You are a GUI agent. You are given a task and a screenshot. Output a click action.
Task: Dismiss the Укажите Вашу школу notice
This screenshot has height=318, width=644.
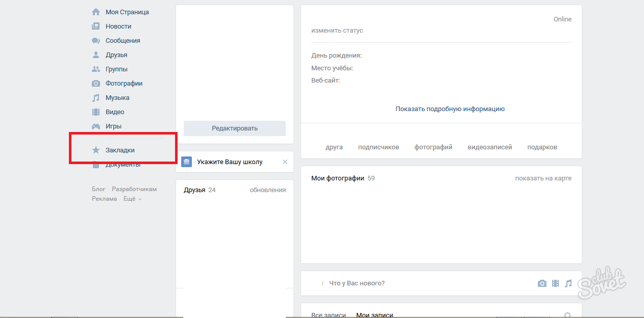click(x=285, y=162)
